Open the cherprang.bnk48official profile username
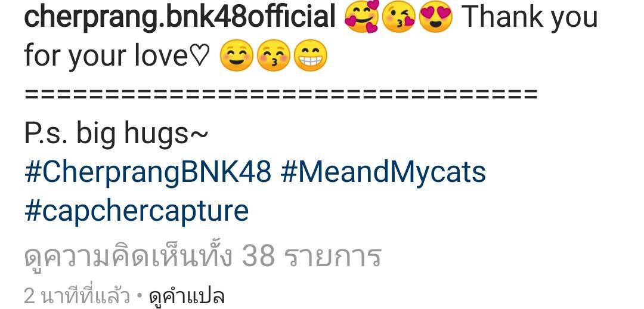 tap(180, 17)
